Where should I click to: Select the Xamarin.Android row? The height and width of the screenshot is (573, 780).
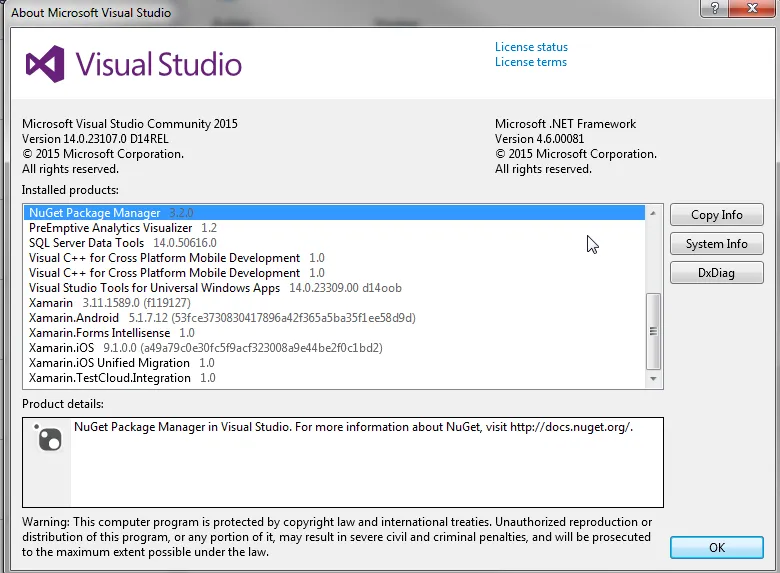pos(334,318)
